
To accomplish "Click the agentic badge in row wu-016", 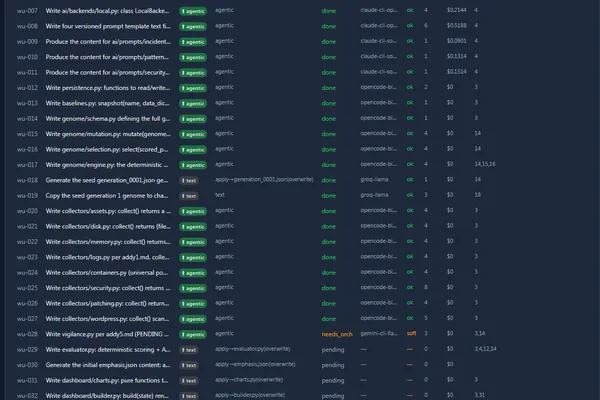I will (x=193, y=150).
